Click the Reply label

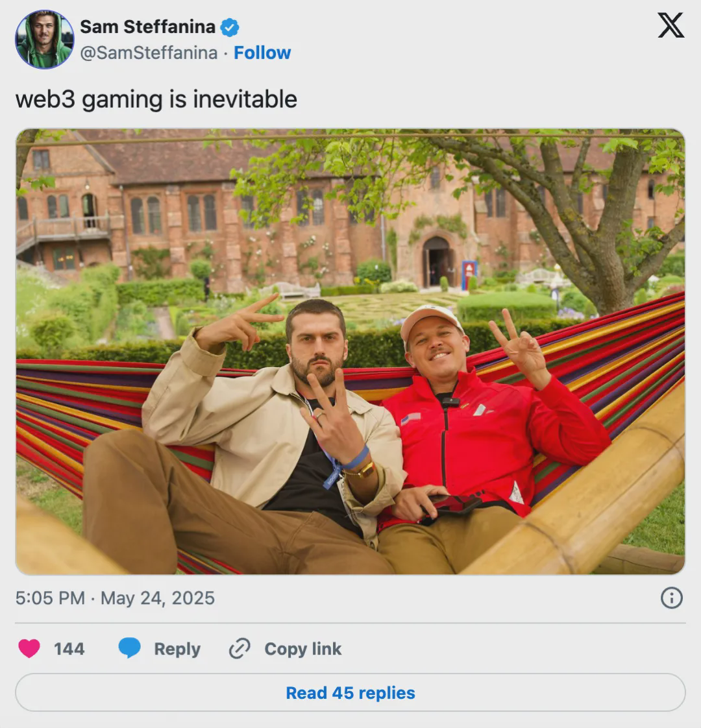[177, 649]
